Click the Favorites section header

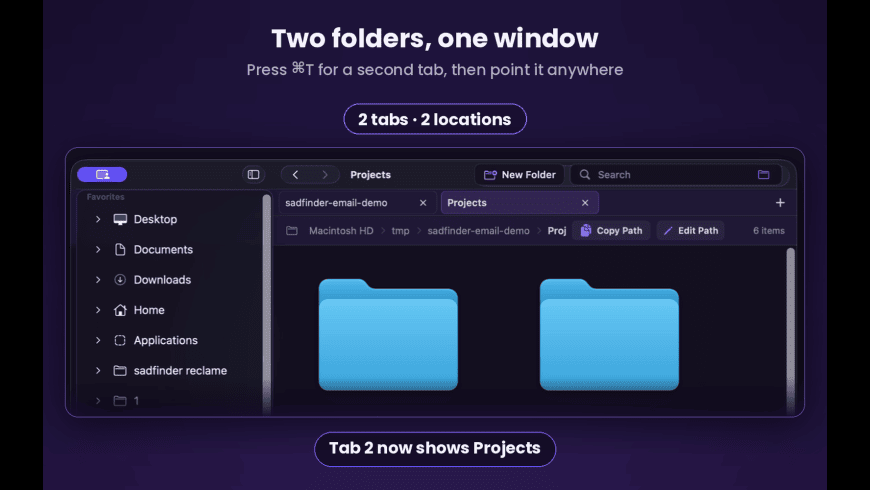coord(105,197)
